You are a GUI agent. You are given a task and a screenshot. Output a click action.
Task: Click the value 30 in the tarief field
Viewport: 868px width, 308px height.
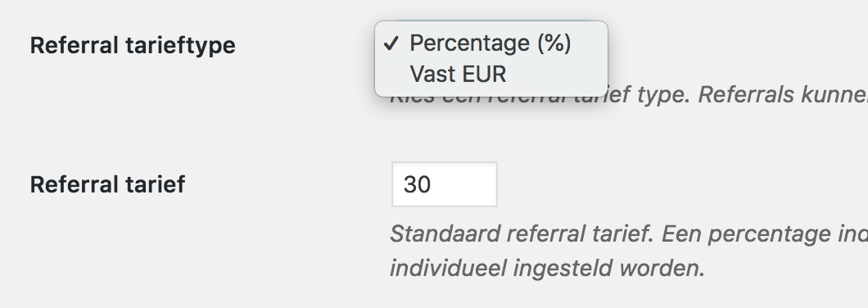pos(418,184)
